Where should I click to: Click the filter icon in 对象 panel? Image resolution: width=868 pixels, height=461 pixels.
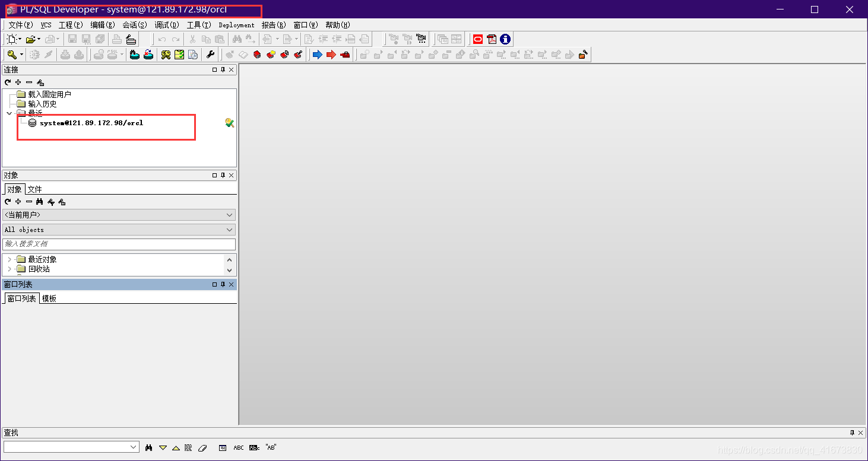(x=51, y=202)
